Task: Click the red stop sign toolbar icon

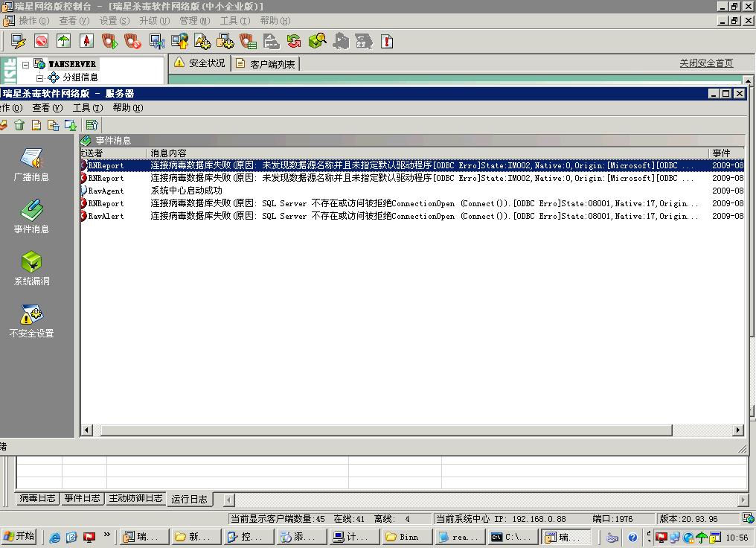Action: (41, 41)
